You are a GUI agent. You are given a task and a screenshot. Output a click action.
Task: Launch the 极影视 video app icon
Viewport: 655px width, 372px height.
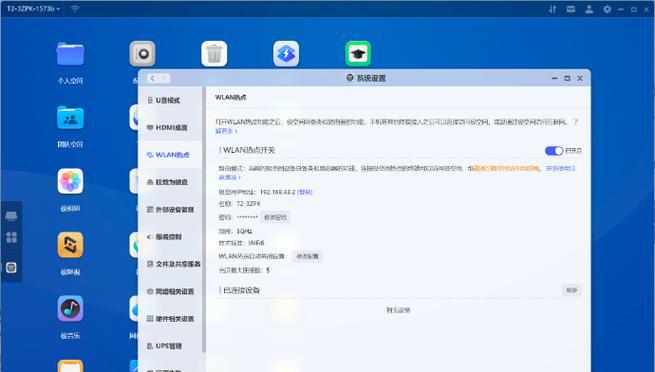[70, 245]
